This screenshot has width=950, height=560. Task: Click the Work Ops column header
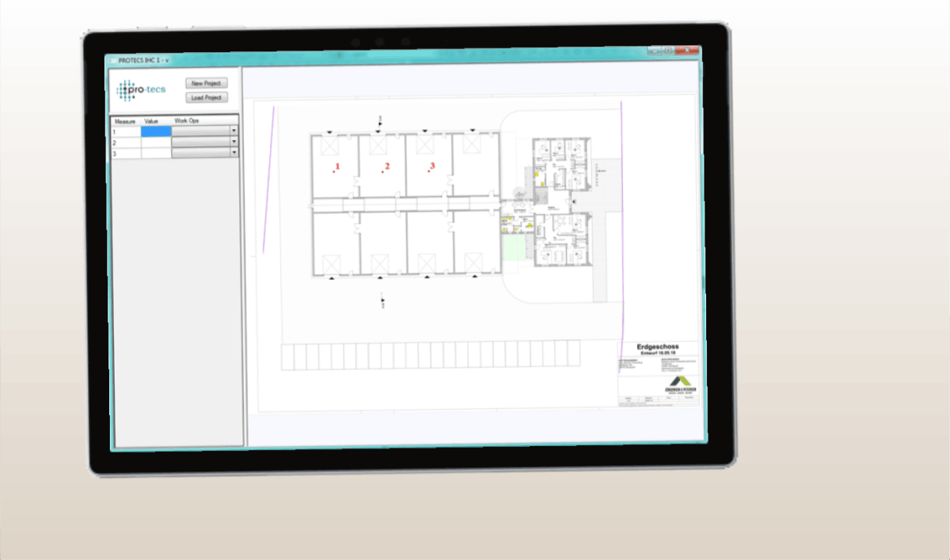(x=187, y=121)
